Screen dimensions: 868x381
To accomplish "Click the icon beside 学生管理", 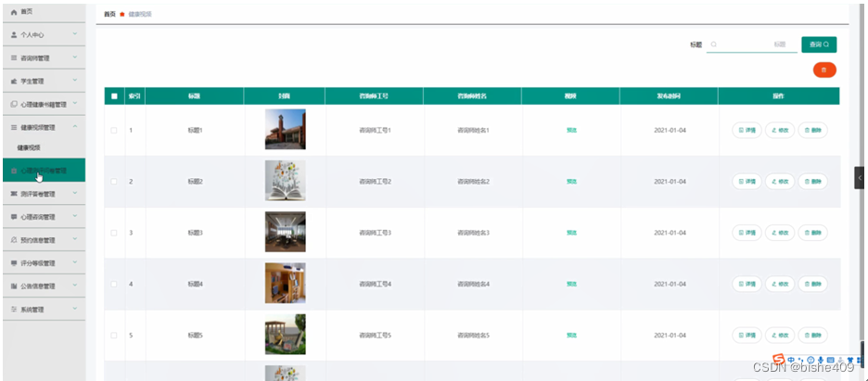I will (x=15, y=82).
